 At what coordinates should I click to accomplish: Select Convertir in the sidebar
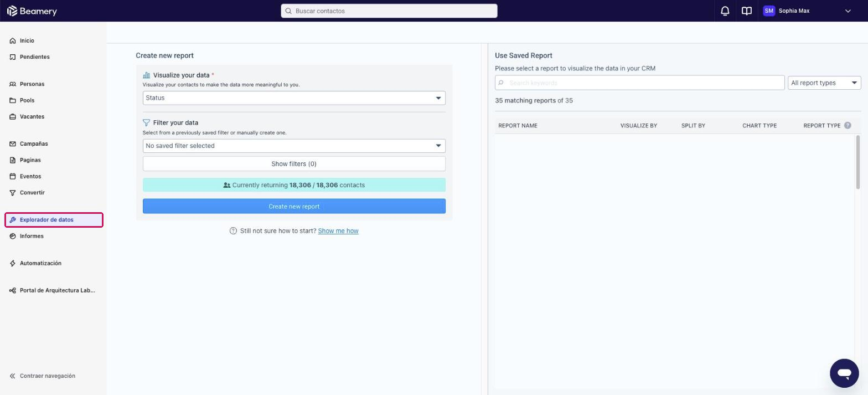(32, 193)
